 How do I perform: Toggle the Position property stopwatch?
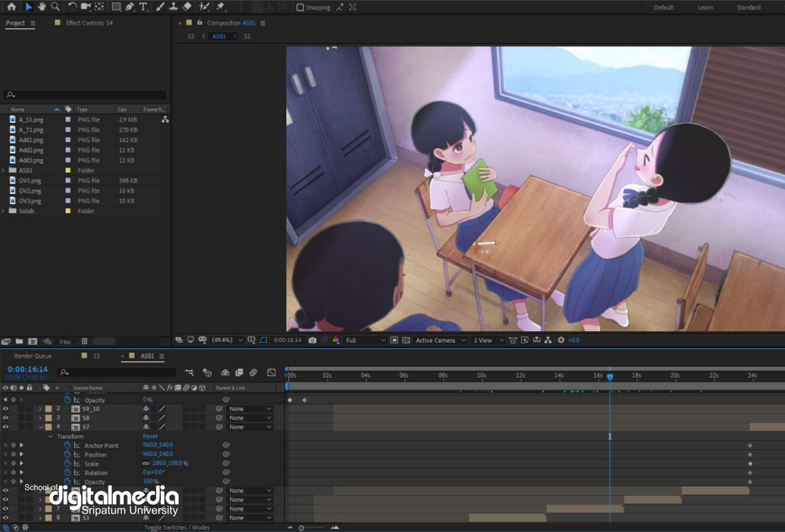[x=67, y=454]
